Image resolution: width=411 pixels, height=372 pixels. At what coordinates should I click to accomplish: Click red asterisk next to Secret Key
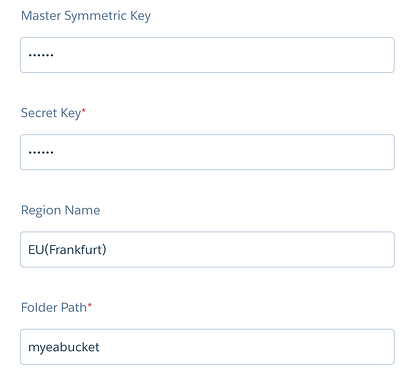pos(84,110)
